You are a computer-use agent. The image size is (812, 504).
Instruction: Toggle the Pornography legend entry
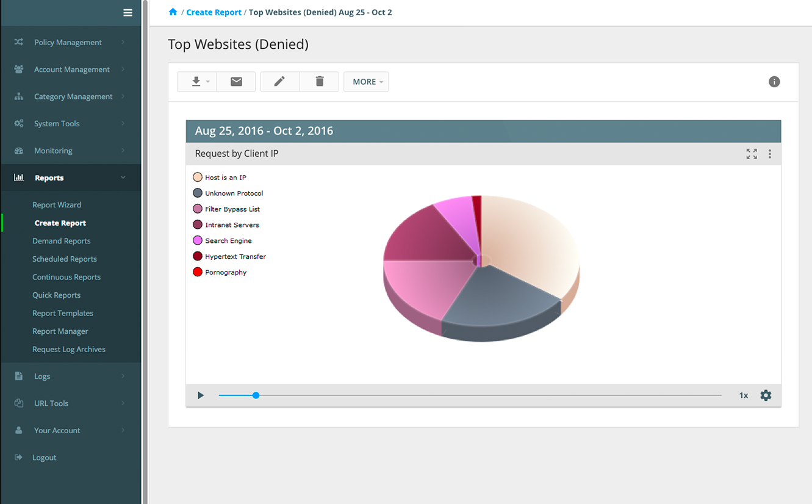pos(220,272)
